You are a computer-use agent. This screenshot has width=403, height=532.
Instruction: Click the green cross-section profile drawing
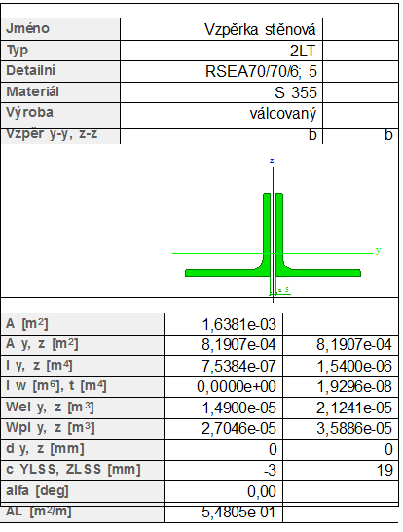(273, 234)
